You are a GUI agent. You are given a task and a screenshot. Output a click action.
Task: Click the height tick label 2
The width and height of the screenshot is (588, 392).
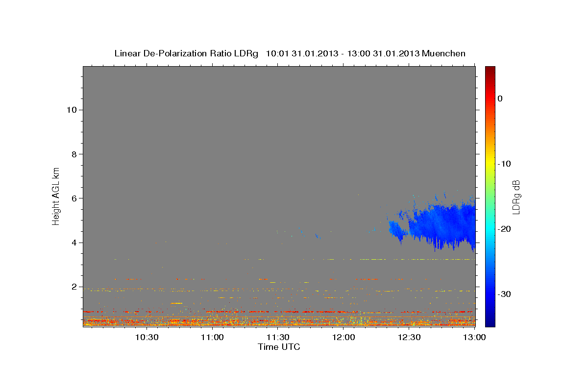point(74,287)
